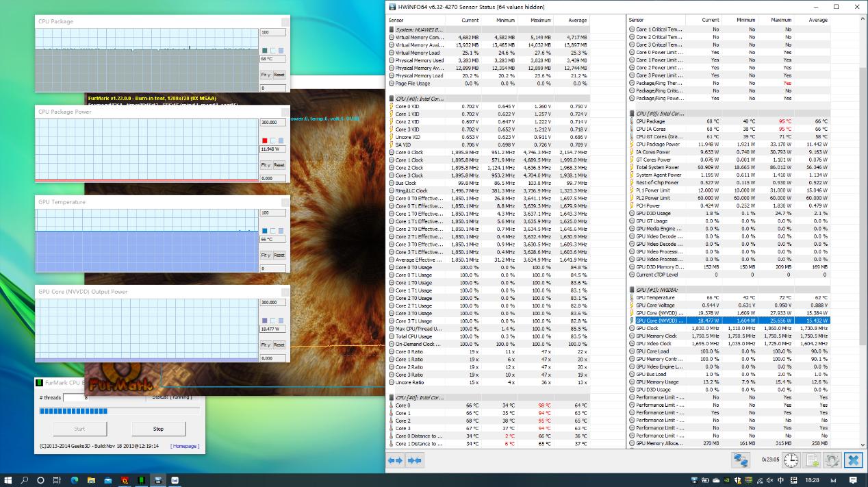
Task: Click the collapse columns arrows icon in HWiNFO
Action: tap(414, 460)
